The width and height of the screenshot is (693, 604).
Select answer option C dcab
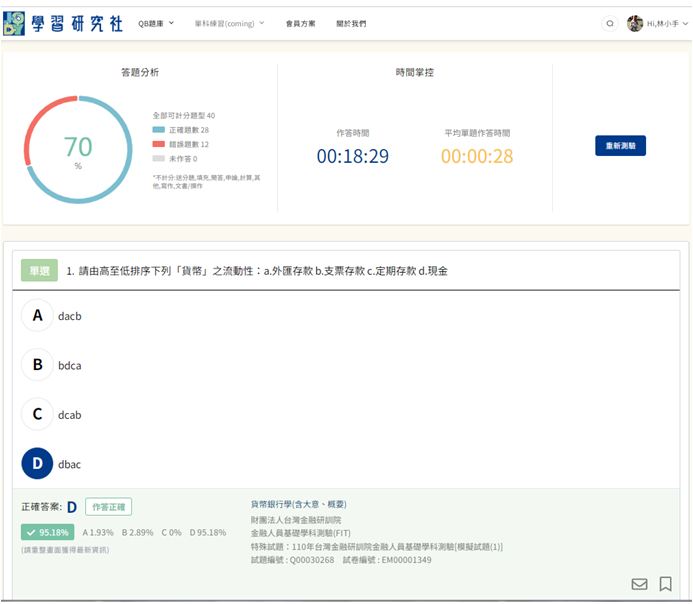[x=38, y=414]
